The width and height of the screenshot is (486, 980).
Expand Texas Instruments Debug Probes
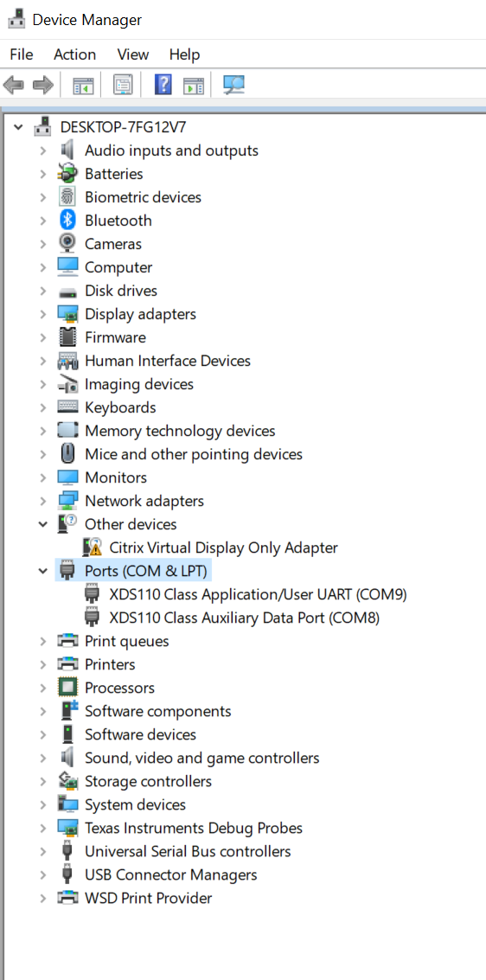point(43,828)
